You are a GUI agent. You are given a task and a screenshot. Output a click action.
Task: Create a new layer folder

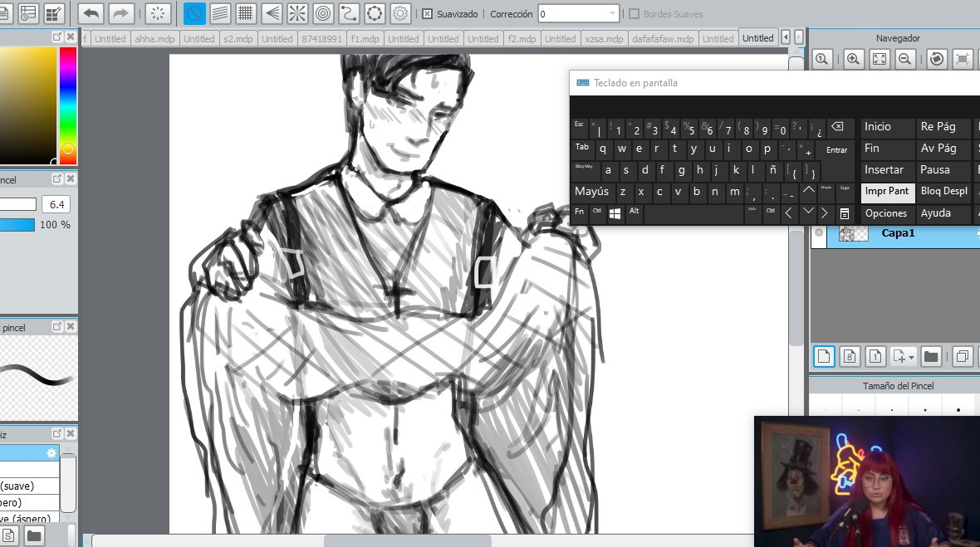[x=931, y=357]
